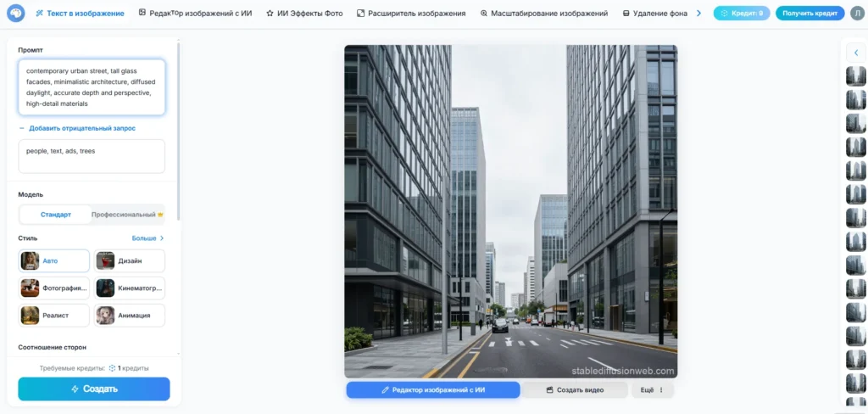Expand more styles via Больше link
This screenshot has width=868, height=414.
click(x=147, y=238)
